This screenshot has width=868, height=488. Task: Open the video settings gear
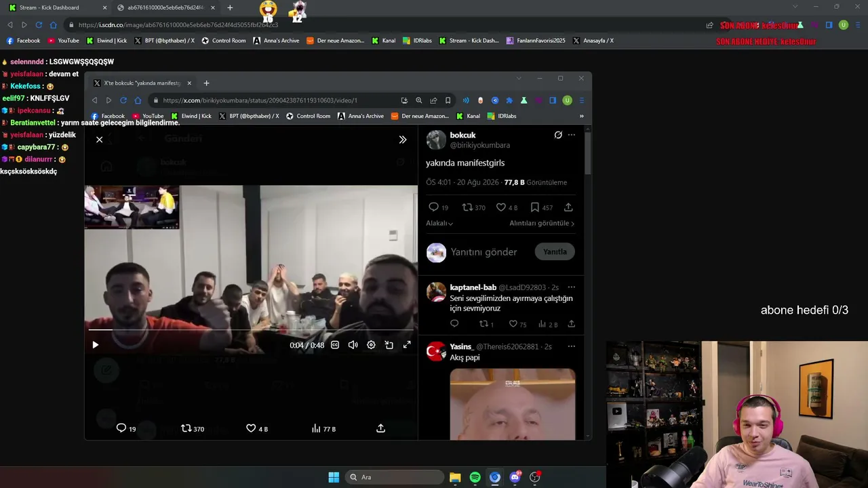(371, 345)
